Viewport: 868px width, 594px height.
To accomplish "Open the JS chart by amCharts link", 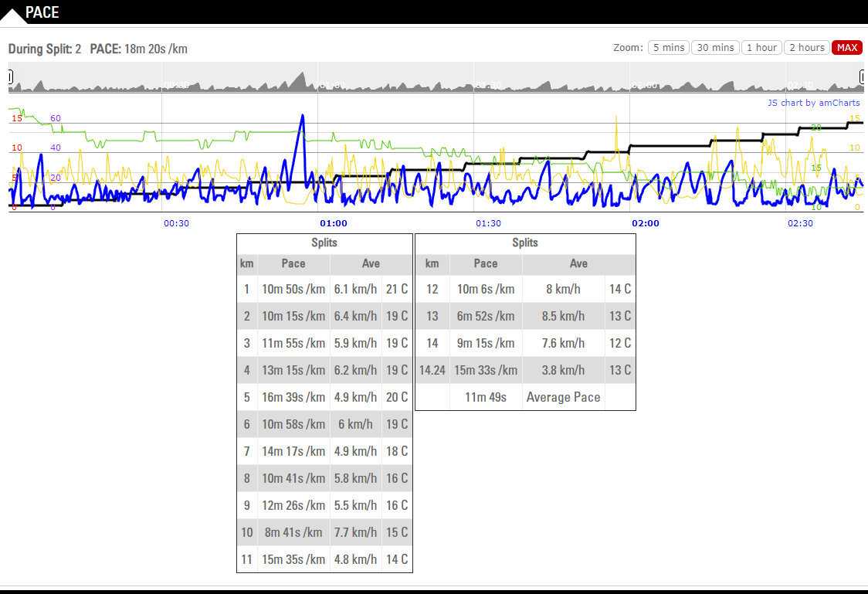I will (x=813, y=103).
